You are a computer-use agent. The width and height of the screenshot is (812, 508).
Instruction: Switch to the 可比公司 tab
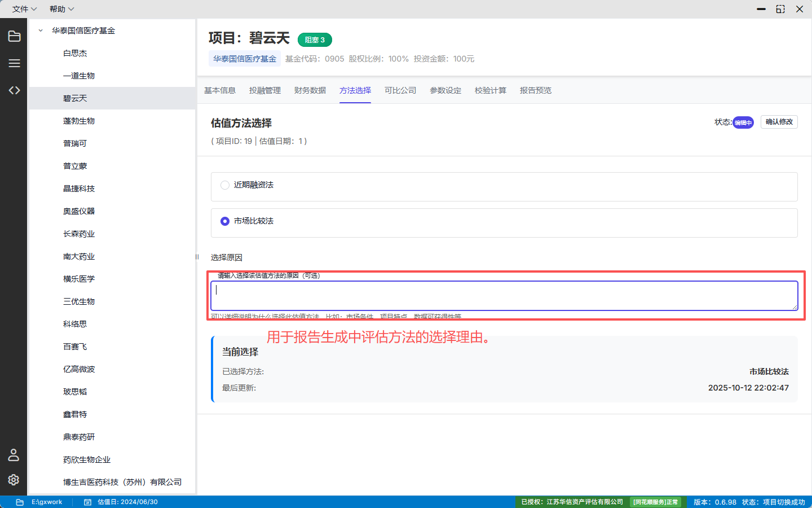pyautogui.click(x=400, y=90)
